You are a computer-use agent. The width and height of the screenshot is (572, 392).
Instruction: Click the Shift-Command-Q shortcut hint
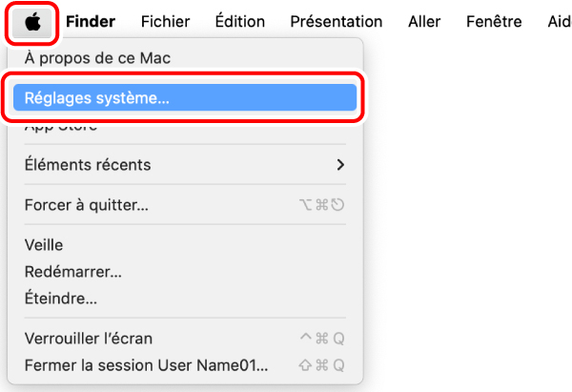tap(321, 365)
